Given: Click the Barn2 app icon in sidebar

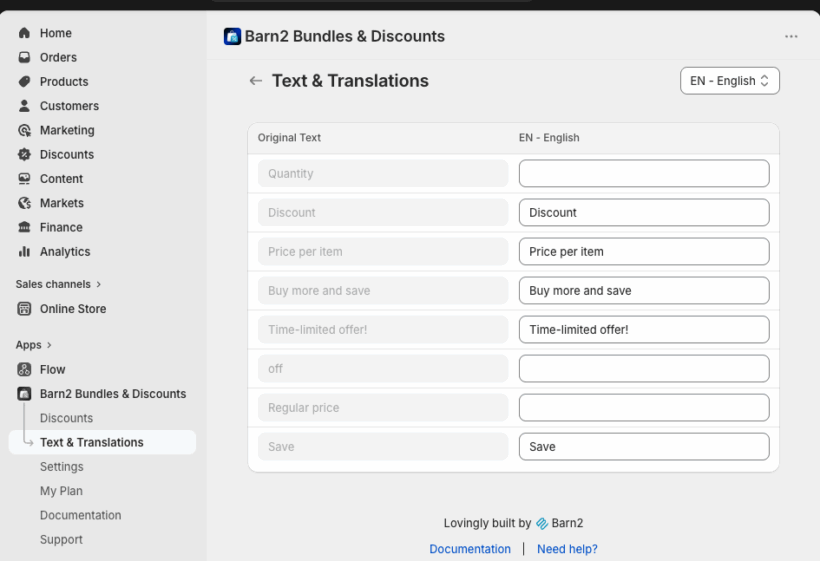Looking at the screenshot, I should click(x=24, y=394).
